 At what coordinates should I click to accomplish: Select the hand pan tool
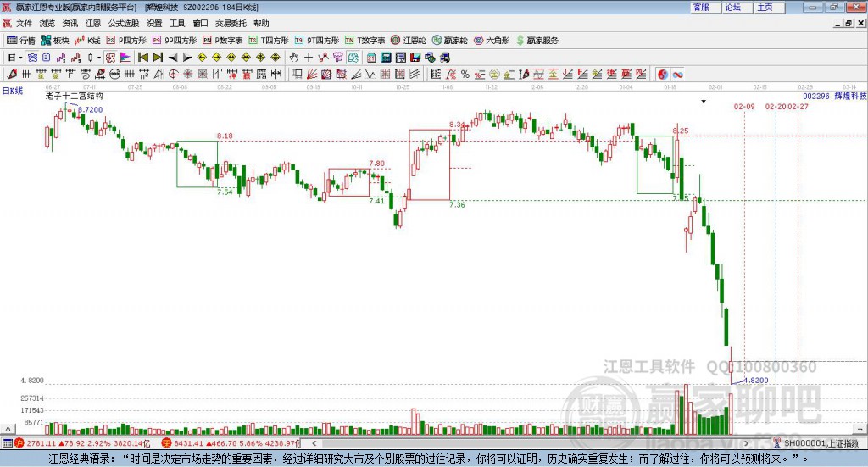tap(294, 58)
